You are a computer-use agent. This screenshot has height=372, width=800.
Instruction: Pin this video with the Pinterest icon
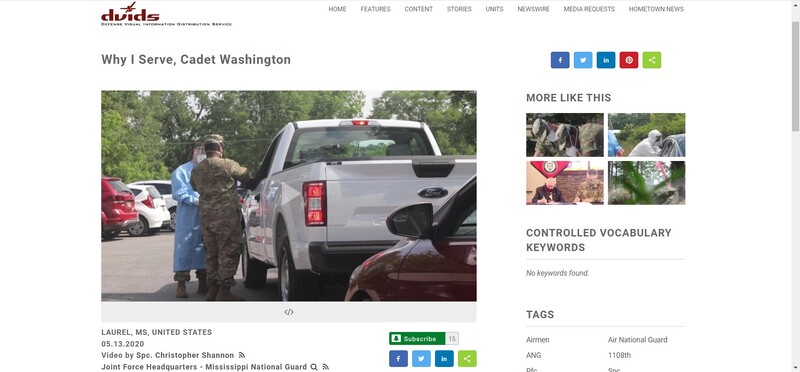point(629,60)
